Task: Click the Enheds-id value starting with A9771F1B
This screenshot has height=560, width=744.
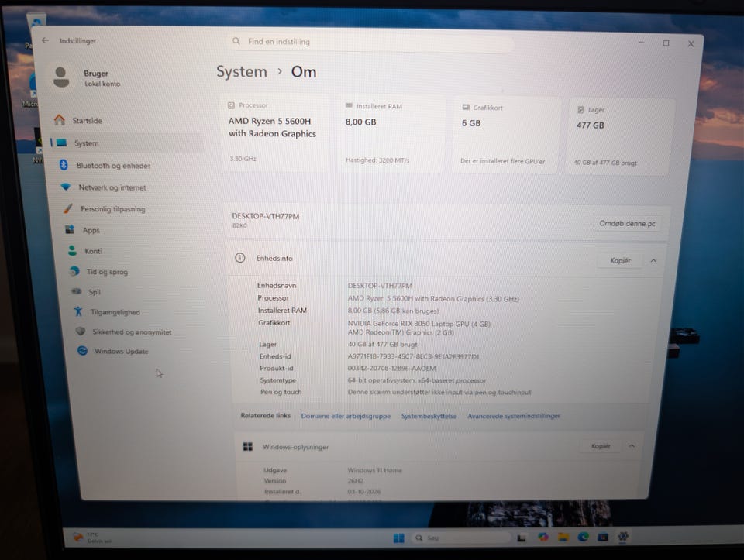Action: (413, 356)
